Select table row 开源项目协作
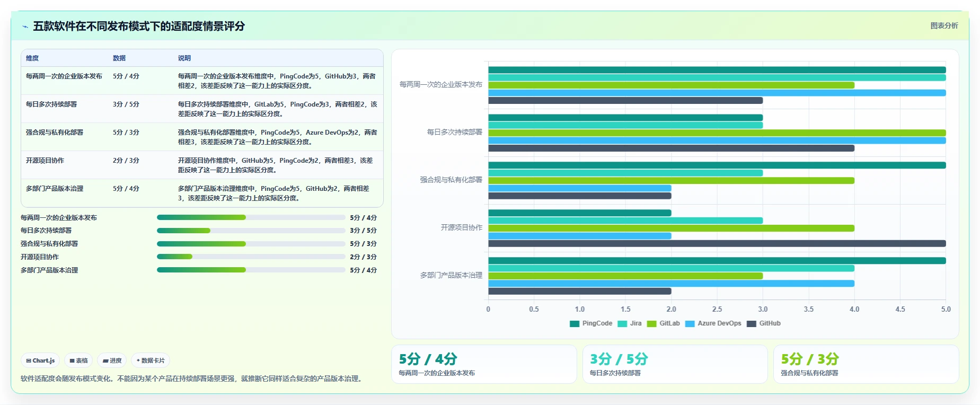The width and height of the screenshot is (980, 405). 202,165
